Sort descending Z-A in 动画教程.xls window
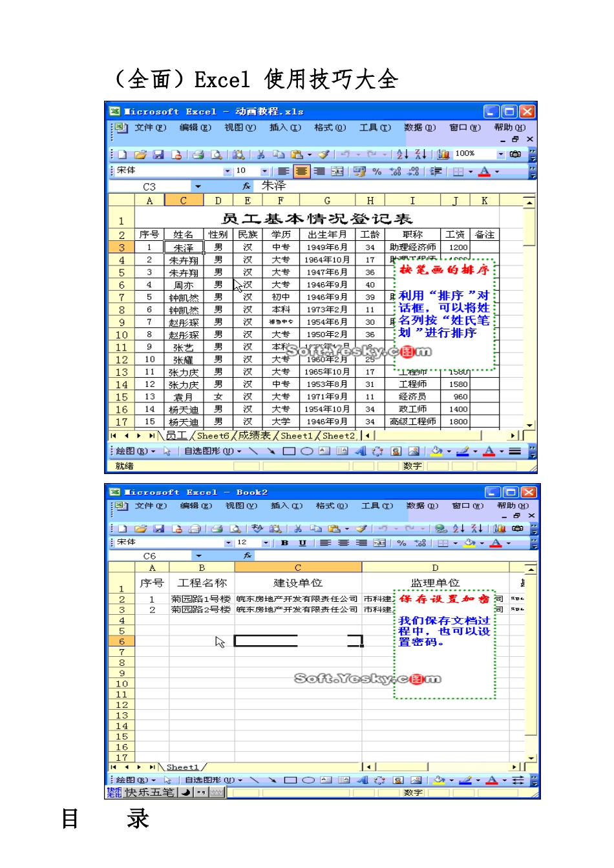The image size is (614, 868). point(420,154)
